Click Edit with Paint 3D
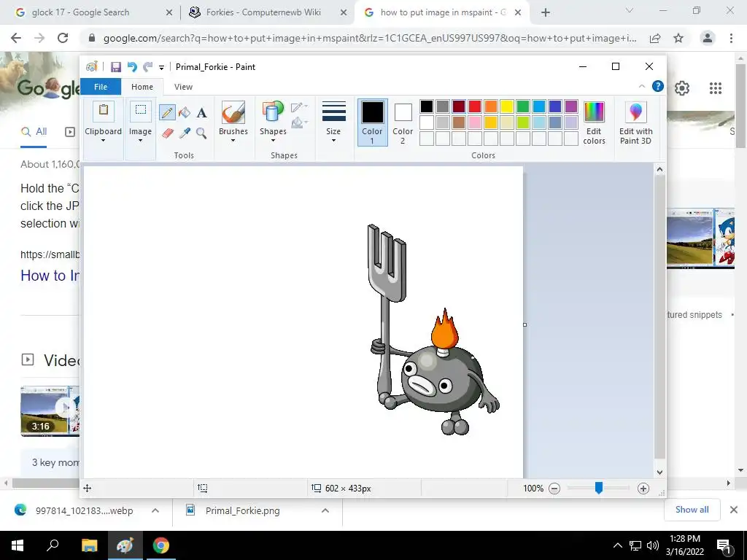The width and height of the screenshot is (747, 560). [x=635, y=122]
